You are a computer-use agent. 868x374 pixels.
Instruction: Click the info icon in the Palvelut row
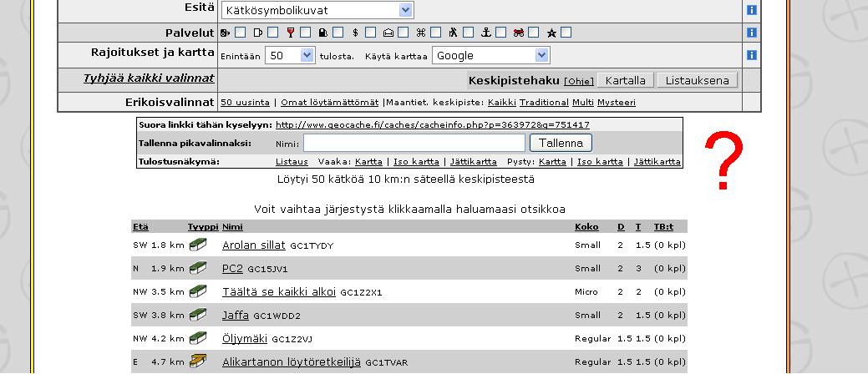pyautogui.click(x=751, y=33)
